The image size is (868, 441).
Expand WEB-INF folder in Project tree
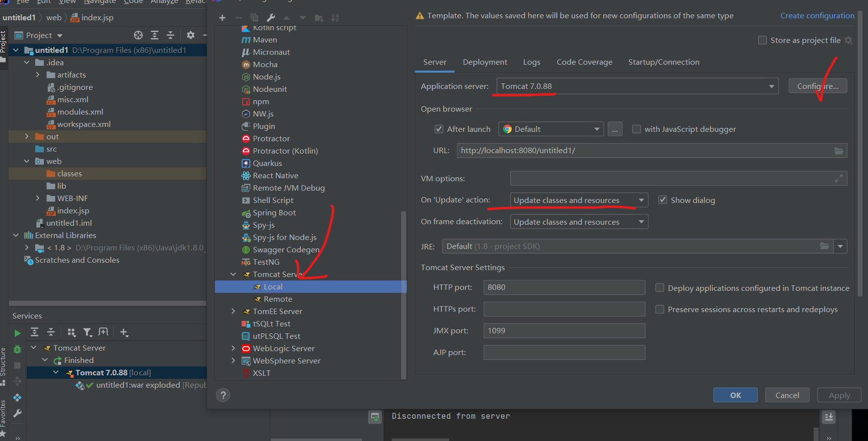click(x=38, y=199)
